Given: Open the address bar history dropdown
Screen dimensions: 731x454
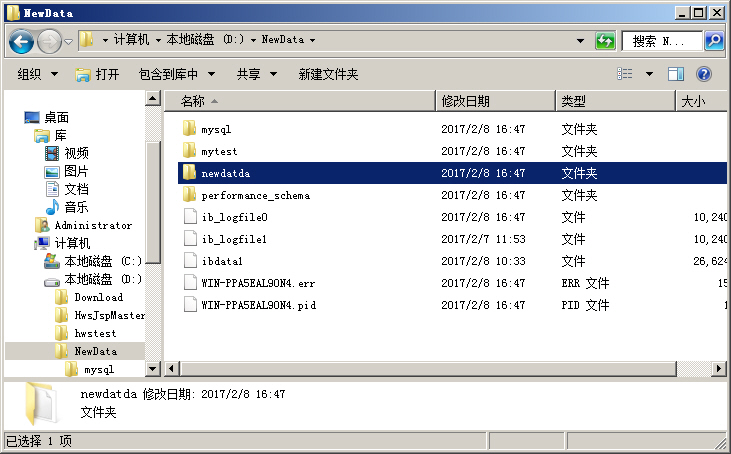Looking at the screenshot, I should click(580, 41).
